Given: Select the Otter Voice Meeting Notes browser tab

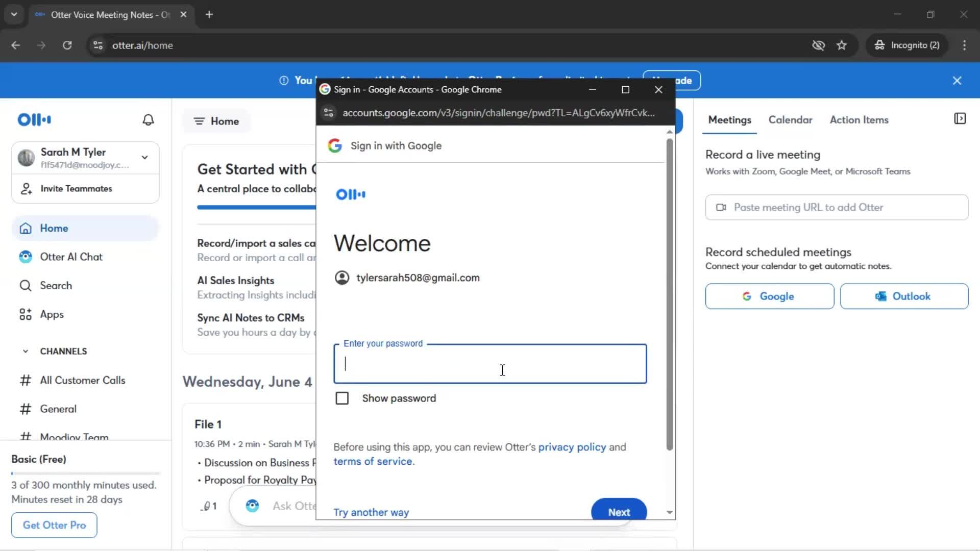Looking at the screenshot, I should pos(110,15).
